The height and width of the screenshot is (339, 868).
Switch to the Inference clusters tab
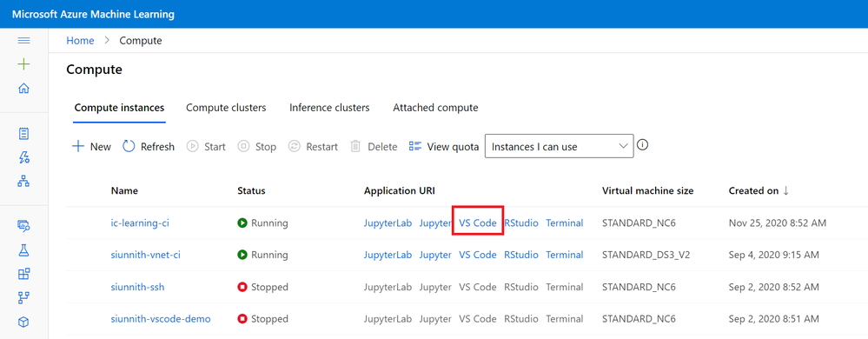click(x=329, y=108)
